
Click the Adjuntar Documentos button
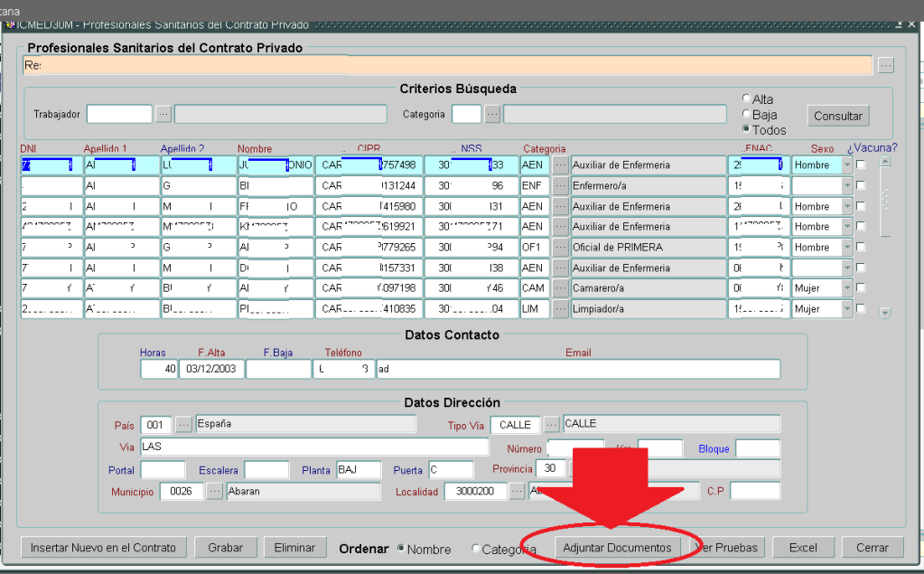[x=617, y=548]
